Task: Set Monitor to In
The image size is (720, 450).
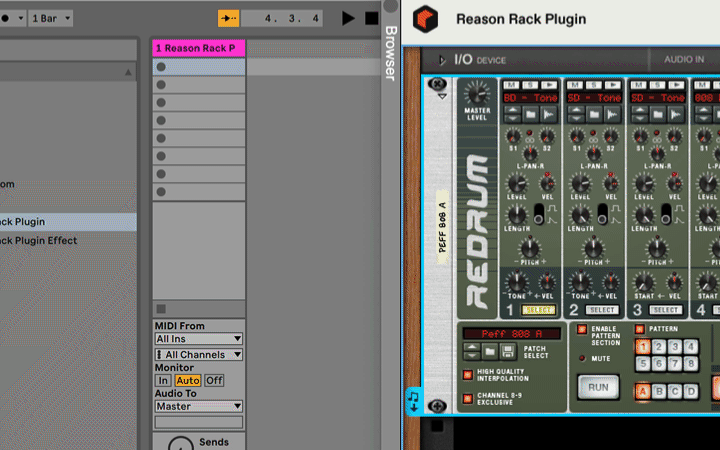Action: 163,380
